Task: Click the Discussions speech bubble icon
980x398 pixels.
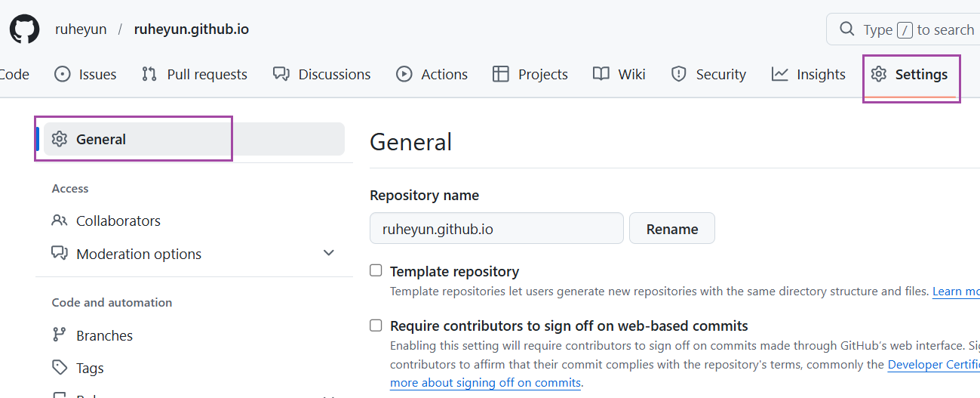Action: click(x=281, y=74)
